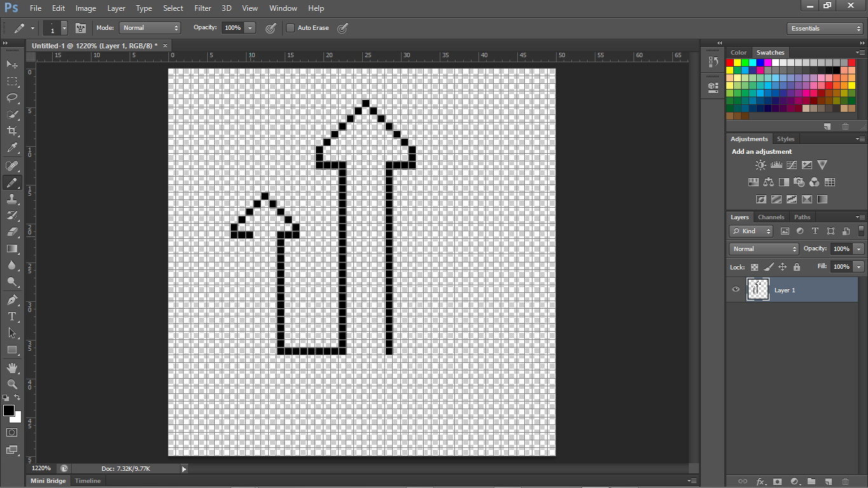Select the Path Selection tool
Screen dimensions: 868x488
tap(12, 332)
